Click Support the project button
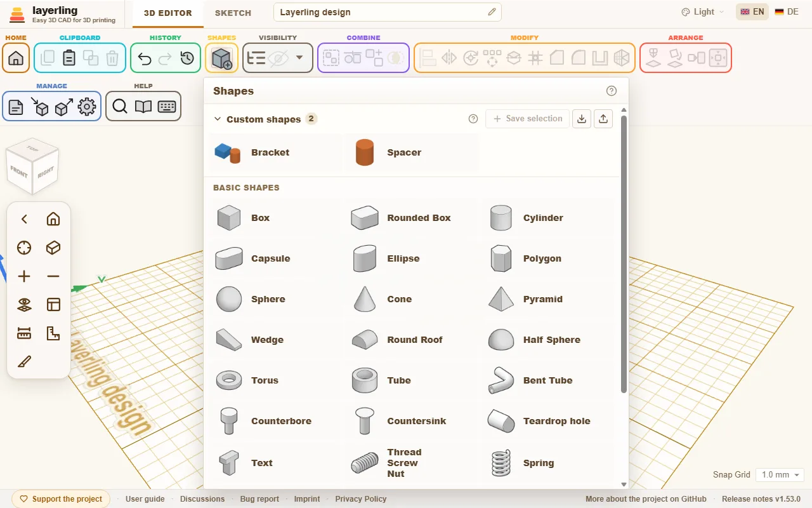812x508 pixels. (x=61, y=499)
